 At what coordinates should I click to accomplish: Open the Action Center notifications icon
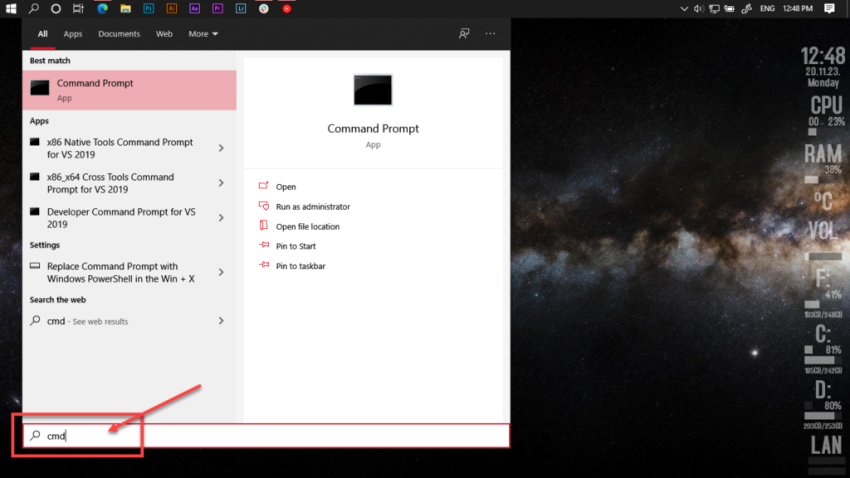click(829, 9)
